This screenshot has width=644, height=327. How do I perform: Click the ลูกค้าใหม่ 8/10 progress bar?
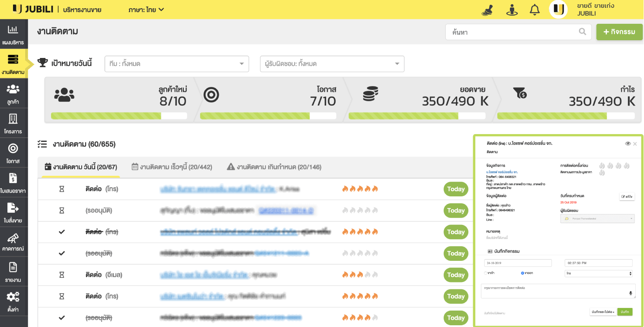tap(119, 116)
